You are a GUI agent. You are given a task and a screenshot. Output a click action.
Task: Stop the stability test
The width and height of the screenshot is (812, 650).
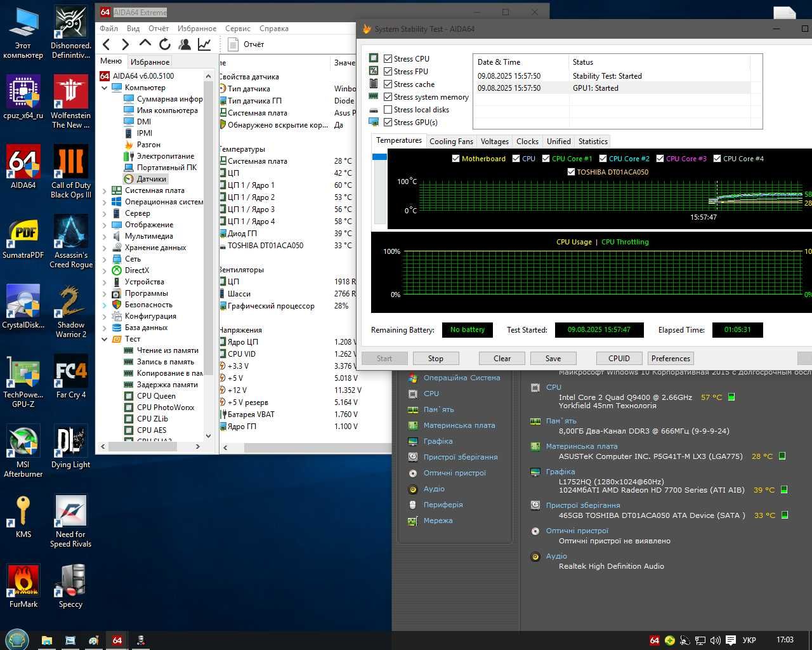tap(436, 359)
